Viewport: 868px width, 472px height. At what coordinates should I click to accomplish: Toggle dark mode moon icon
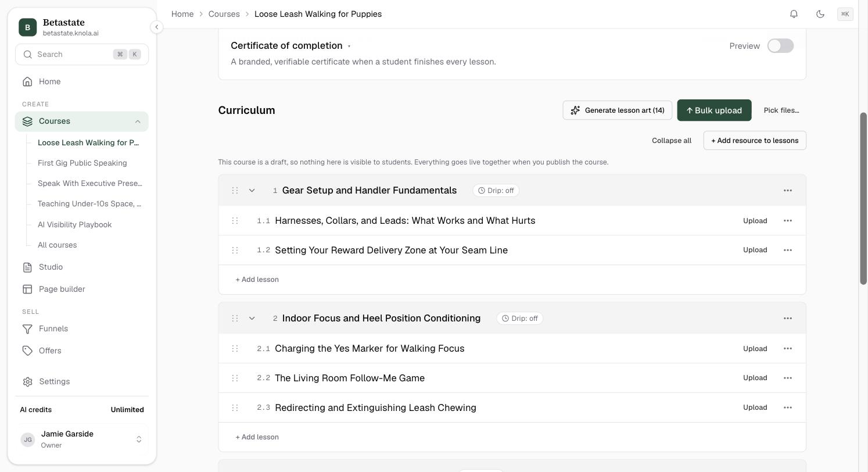820,14
